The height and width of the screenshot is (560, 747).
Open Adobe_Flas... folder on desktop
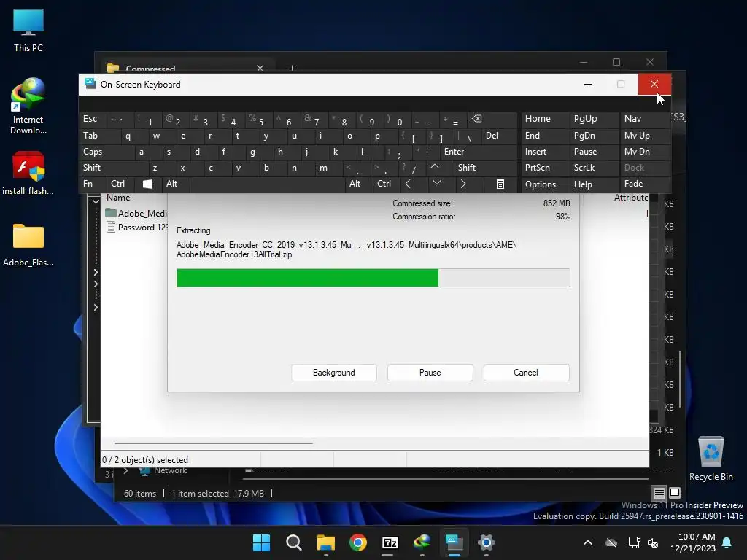28,244
